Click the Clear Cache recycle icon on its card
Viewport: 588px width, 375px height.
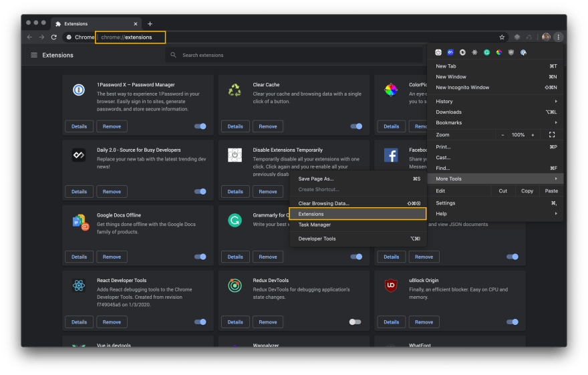coord(235,90)
